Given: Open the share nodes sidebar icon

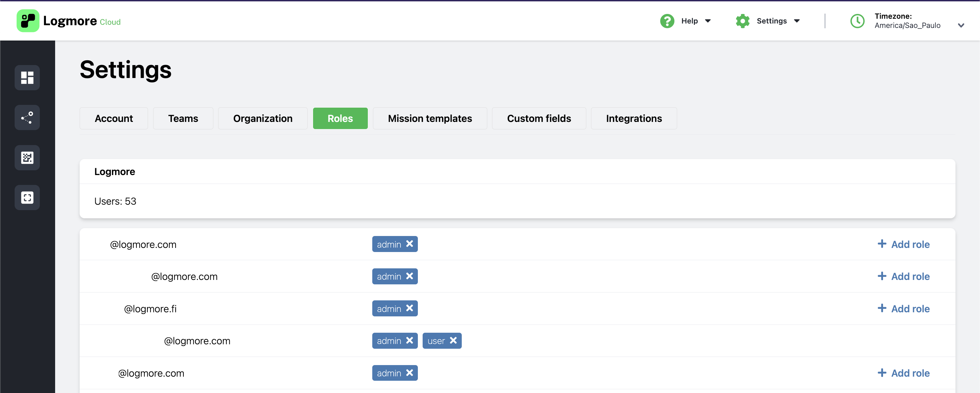Looking at the screenshot, I should coord(27,118).
